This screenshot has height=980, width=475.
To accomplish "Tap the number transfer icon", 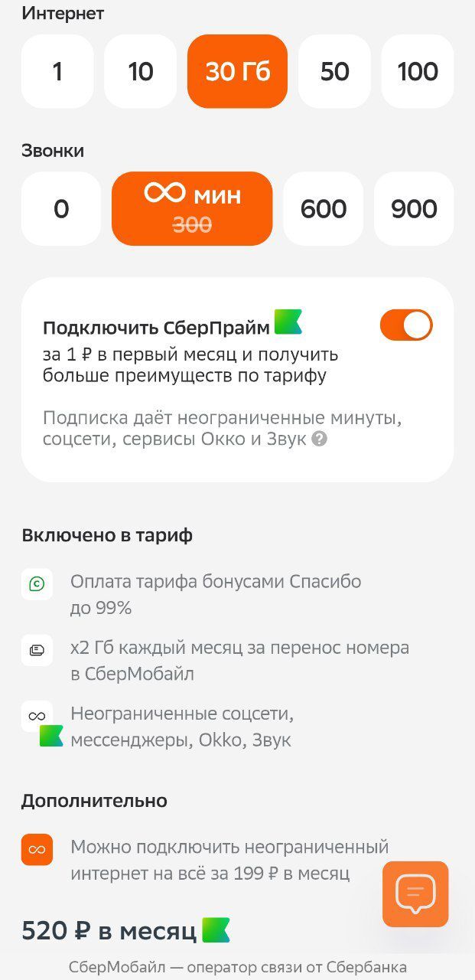I will [x=37, y=650].
